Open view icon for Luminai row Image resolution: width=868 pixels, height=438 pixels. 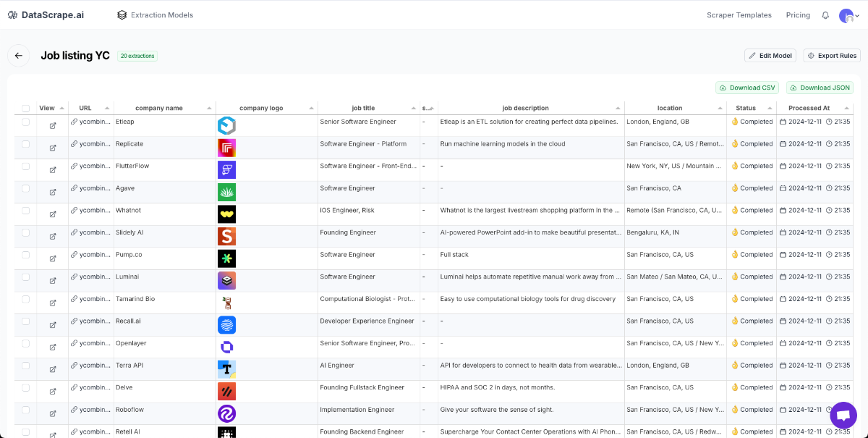[x=53, y=281]
